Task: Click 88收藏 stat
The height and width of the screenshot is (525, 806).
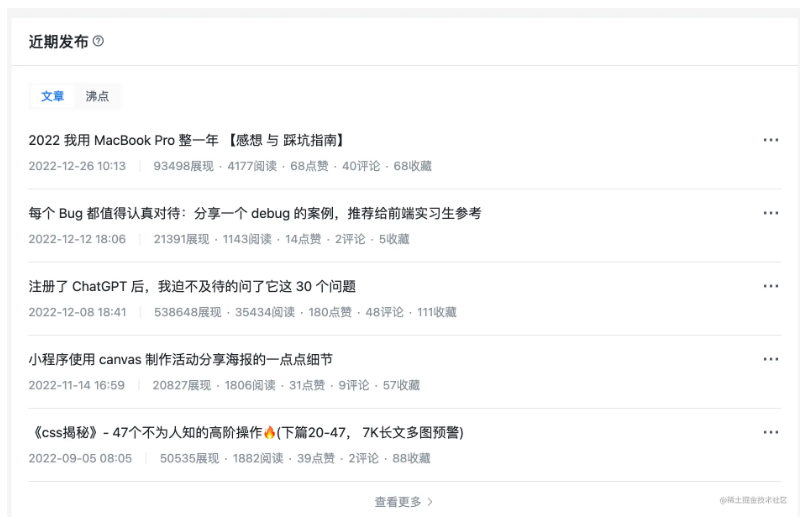Action: tap(411, 458)
